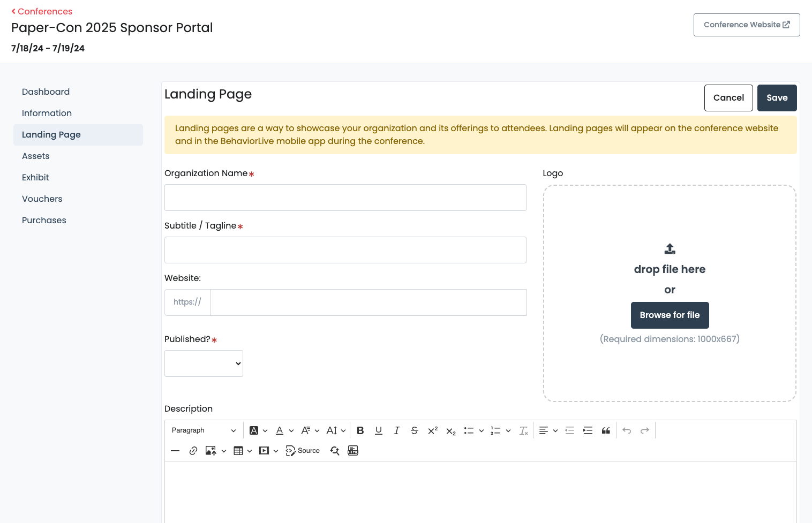Click inside the Organization Name field
812x523 pixels.
pyautogui.click(x=345, y=197)
